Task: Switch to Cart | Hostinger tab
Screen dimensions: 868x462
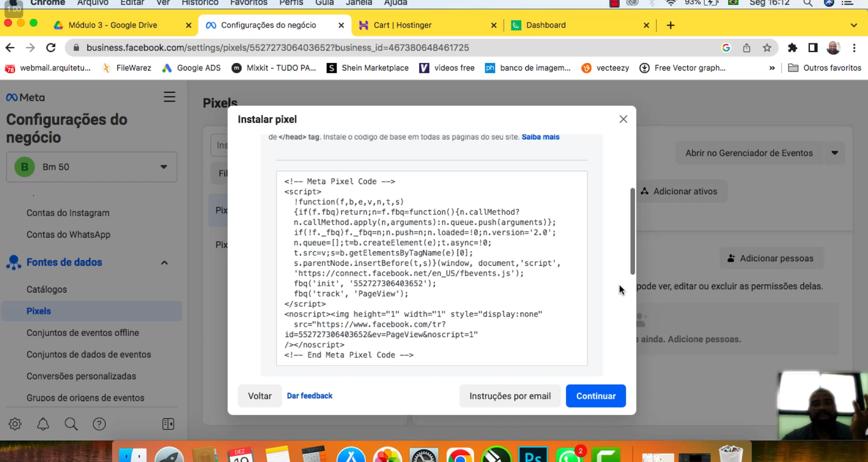Action: tap(403, 25)
